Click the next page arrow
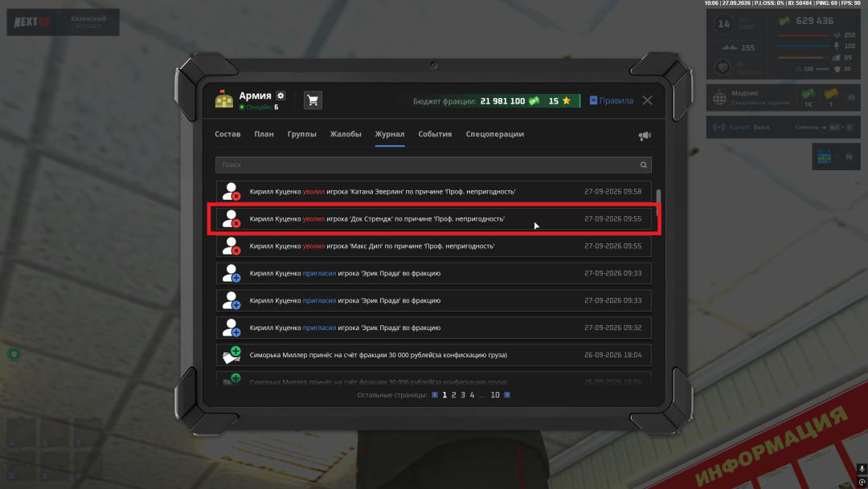The image size is (868, 489). click(x=507, y=395)
